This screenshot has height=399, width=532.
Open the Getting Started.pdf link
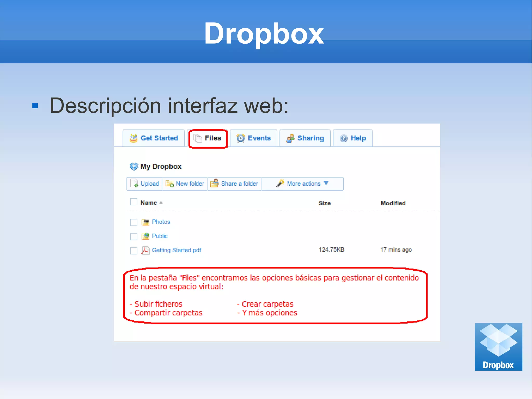point(177,250)
